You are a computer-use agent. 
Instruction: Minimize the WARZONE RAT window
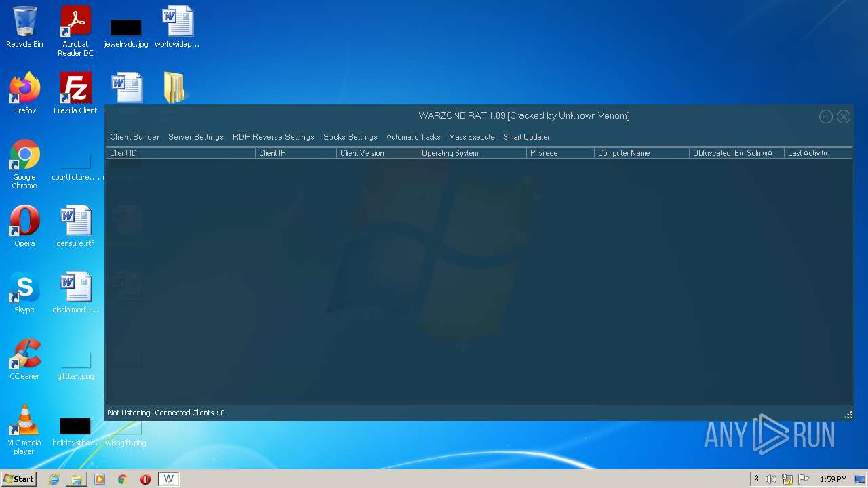(826, 117)
